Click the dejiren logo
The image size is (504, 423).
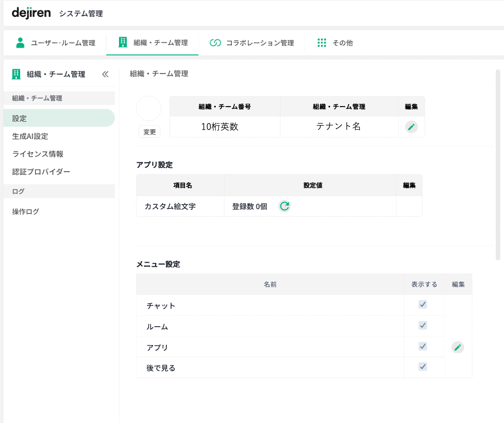31,13
